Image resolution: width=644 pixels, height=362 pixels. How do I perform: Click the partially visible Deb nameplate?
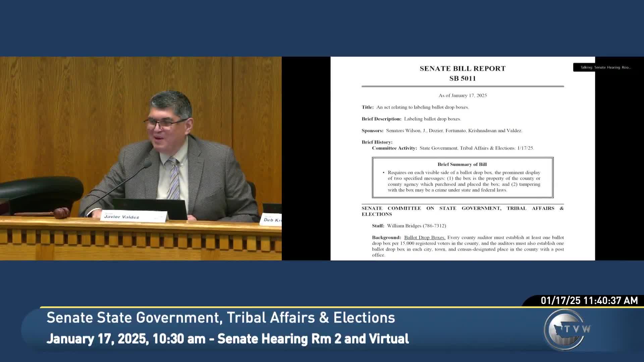(x=271, y=220)
